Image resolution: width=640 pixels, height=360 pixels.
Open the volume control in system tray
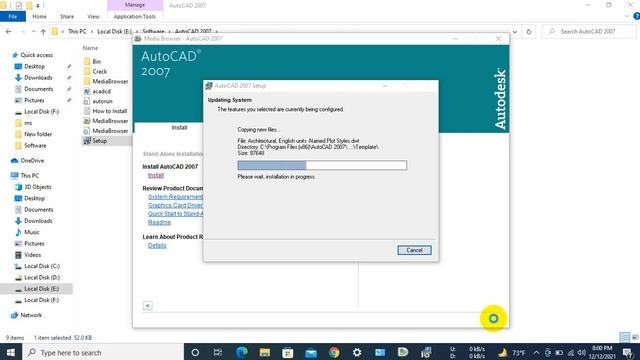tap(582, 353)
